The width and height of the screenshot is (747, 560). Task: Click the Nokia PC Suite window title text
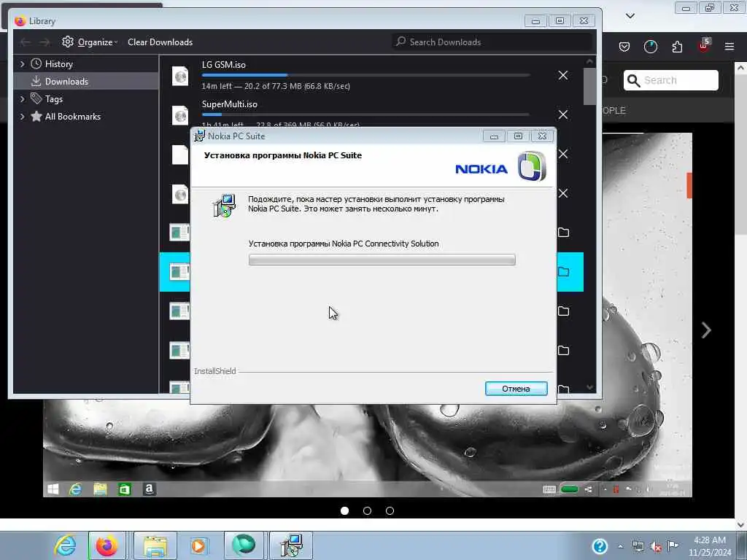click(236, 136)
